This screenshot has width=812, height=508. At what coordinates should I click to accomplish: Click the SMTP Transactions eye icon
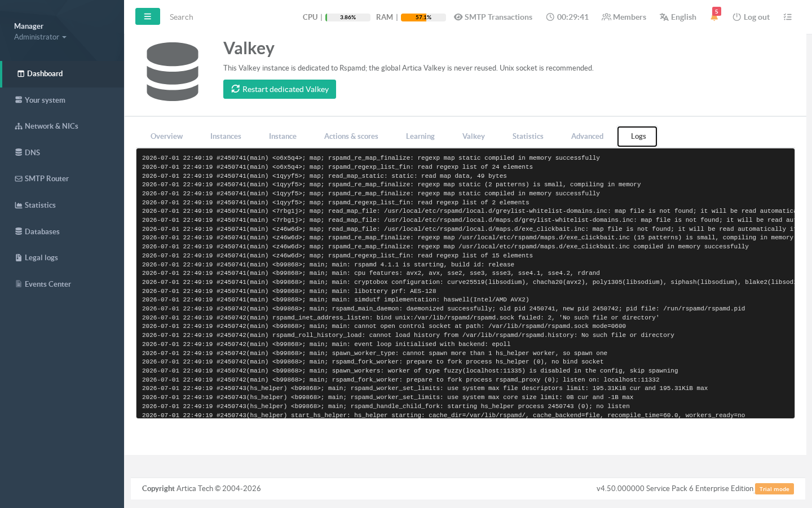click(x=458, y=17)
